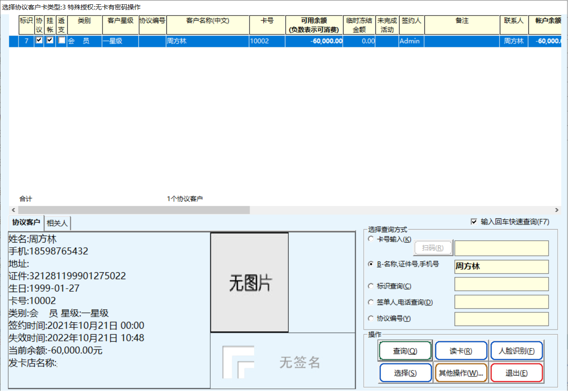568x392 pixels.
Task: Select the 卡号输入(K) radio option
Action: (371, 239)
